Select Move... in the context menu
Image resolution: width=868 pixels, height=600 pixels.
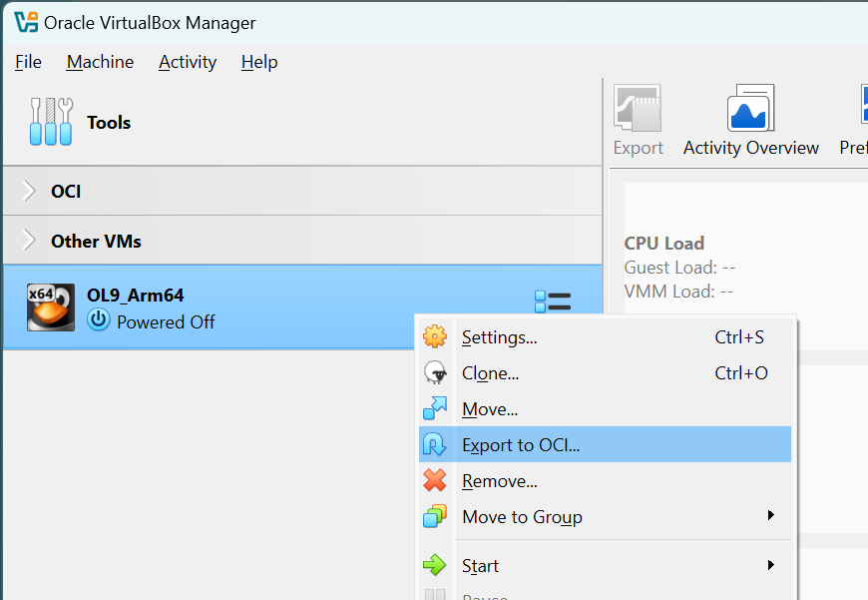[490, 409]
